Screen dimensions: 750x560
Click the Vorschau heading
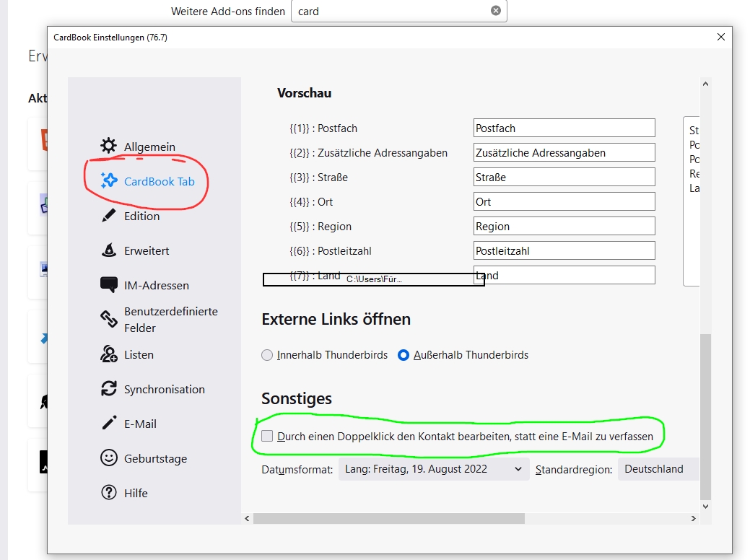point(304,93)
